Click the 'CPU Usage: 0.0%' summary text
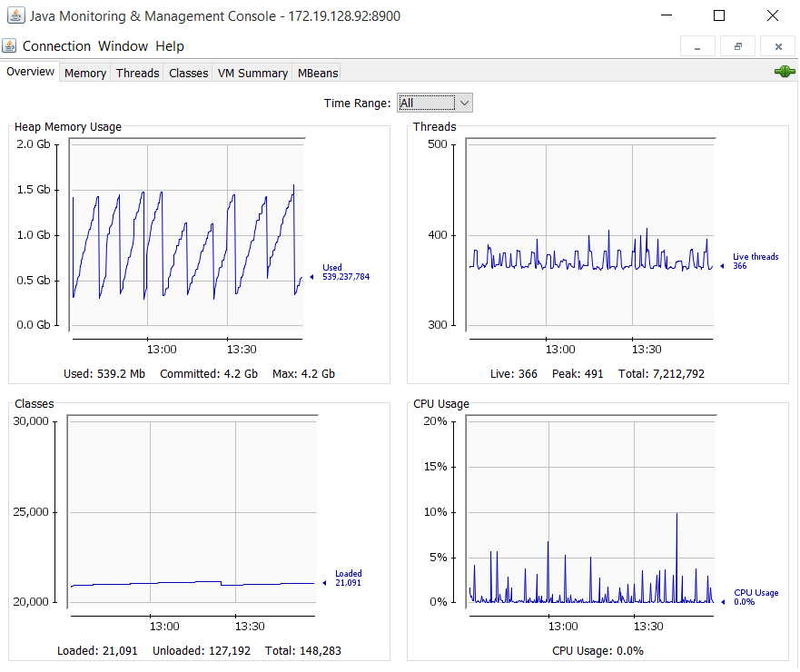The height and width of the screenshot is (672, 800). [x=598, y=650]
